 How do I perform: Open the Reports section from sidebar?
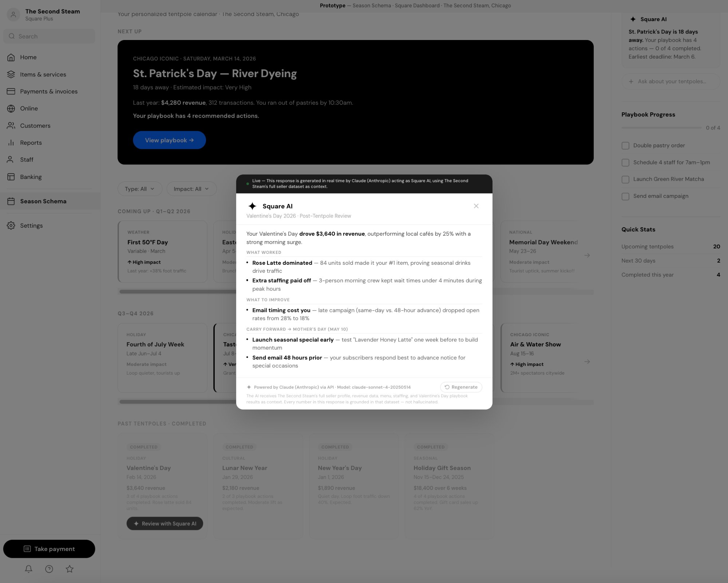[x=31, y=143]
